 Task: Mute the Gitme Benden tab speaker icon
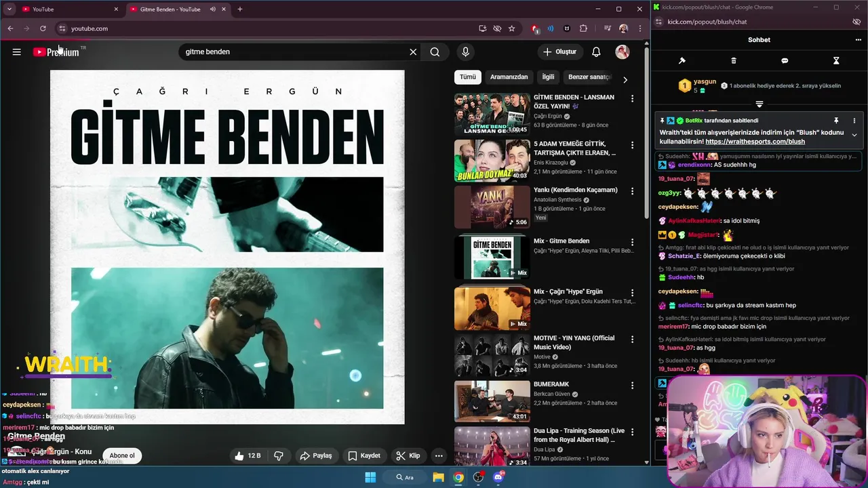click(213, 9)
